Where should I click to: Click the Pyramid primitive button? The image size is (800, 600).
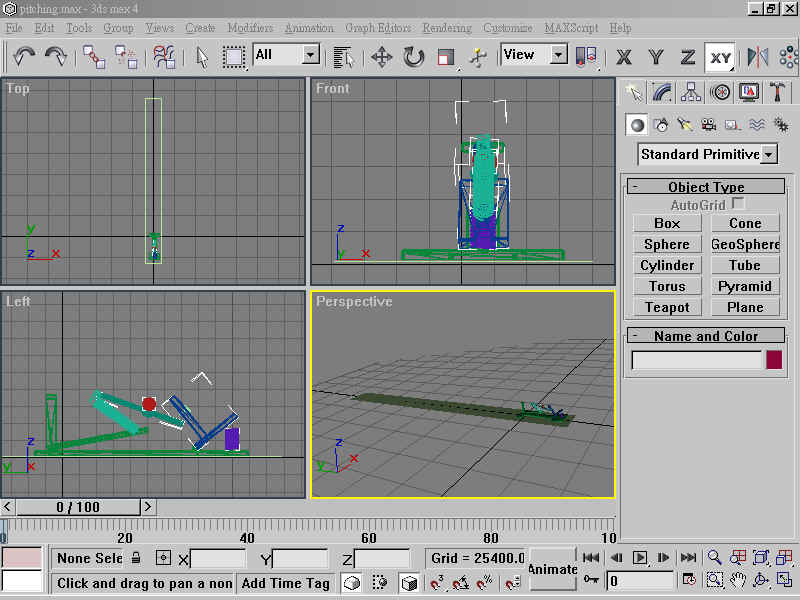click(x=745, y=286)
